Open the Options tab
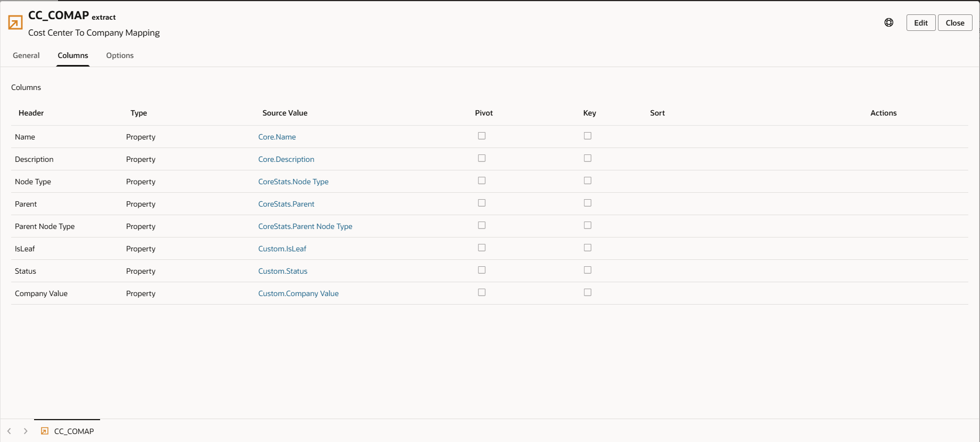The width and height of the screenshot is (980, 442). click(120, 55)
